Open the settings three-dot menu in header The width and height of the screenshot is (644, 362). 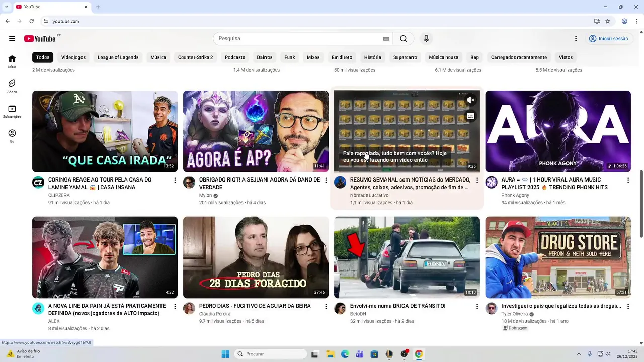tap(576, 39)
